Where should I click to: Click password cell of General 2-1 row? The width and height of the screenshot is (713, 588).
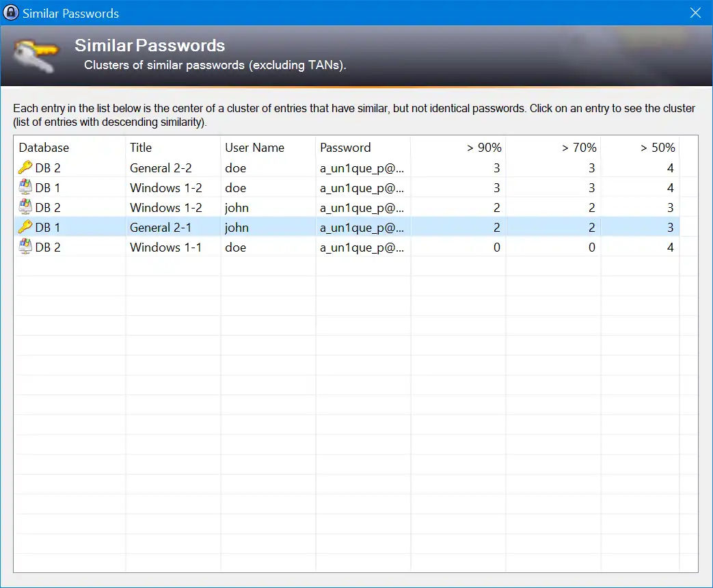tap(362, 228)
